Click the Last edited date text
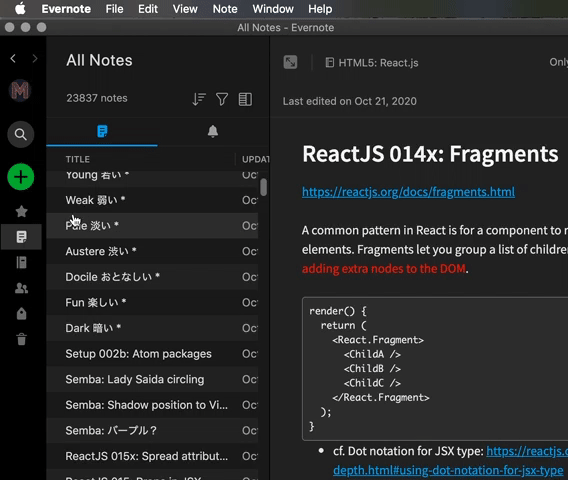Image resolution: width=568 pixels, height=480 pixels. (x=350, y=101)
